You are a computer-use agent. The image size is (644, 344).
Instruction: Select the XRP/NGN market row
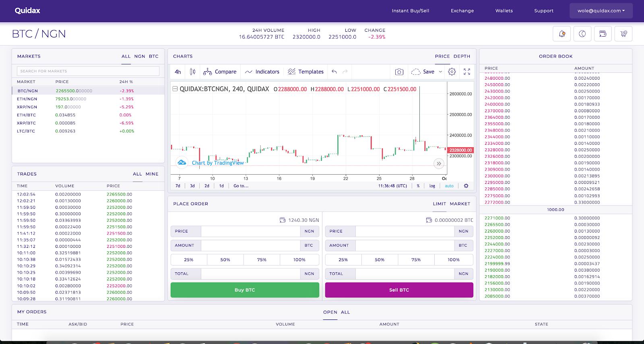(x=88, y=107)
